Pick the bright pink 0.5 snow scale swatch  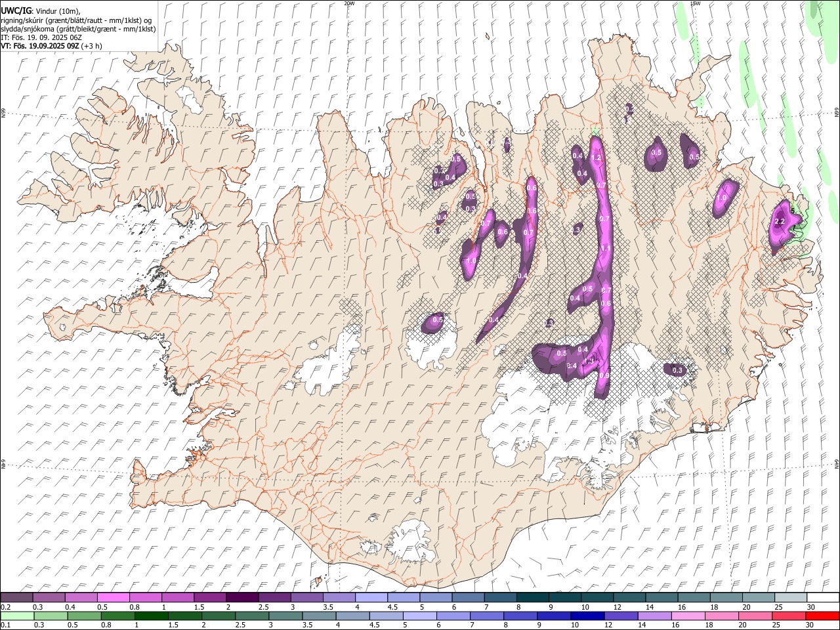(x=114, y=597)
